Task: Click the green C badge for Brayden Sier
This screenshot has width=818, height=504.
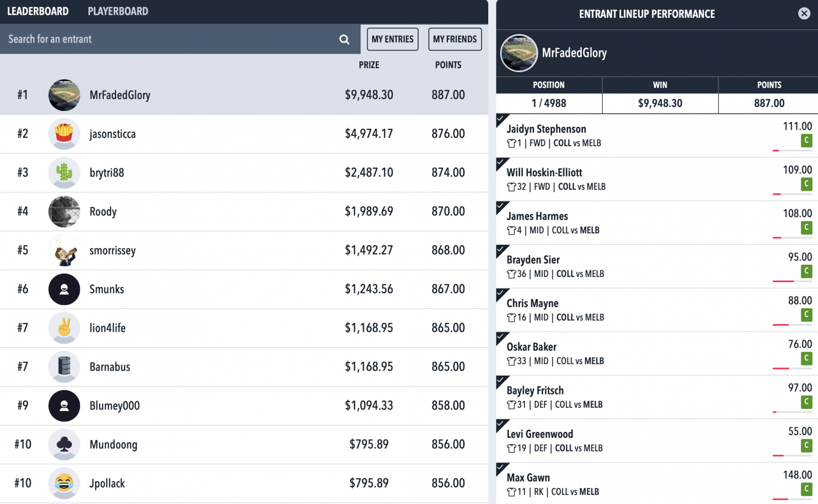Action: [x=806, y=271]
